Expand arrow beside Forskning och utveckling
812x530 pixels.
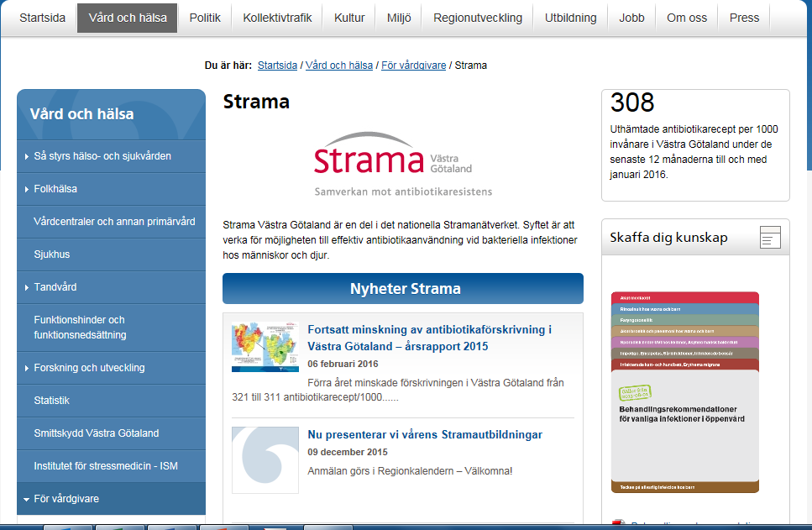point(26,368)
